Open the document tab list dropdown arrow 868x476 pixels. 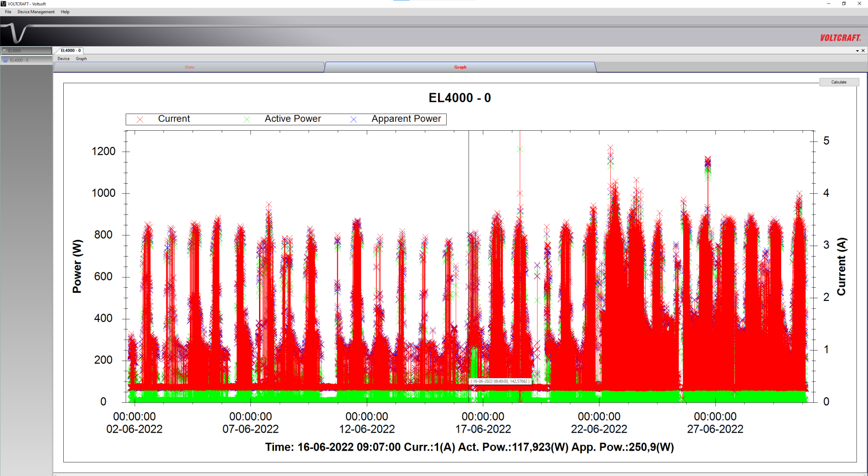click(857, 51)
